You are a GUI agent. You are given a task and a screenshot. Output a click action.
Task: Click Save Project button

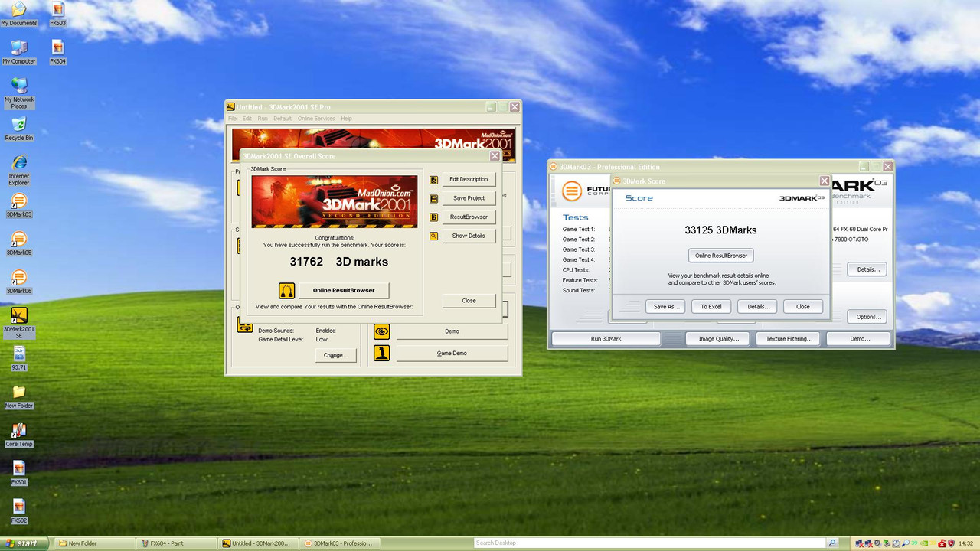click(469, 198)
